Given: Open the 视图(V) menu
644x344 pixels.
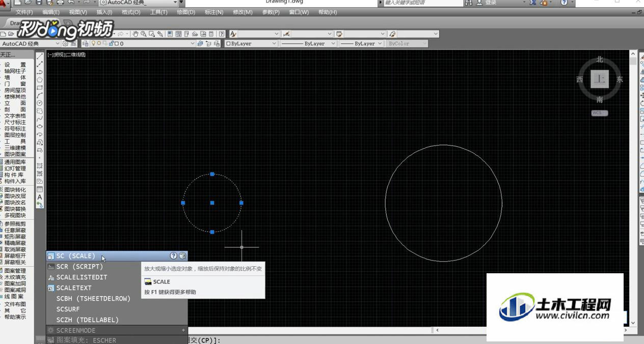Looking at the screenshot, I should coord(78,12).
